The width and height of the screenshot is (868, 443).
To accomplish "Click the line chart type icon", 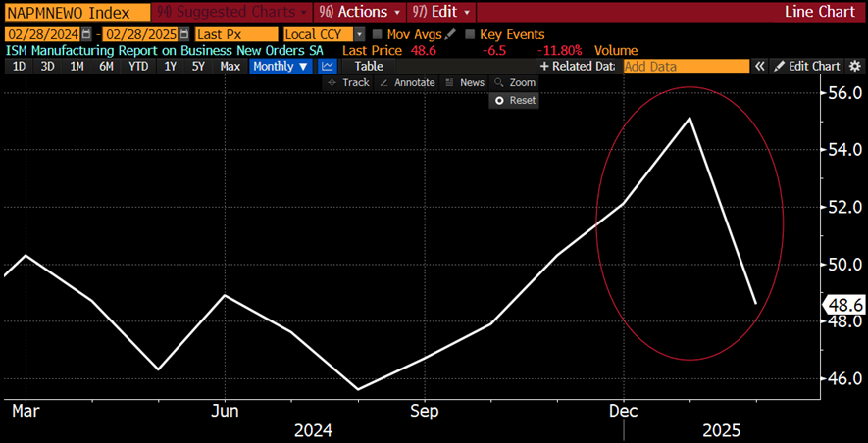I will tap(328, 67).
